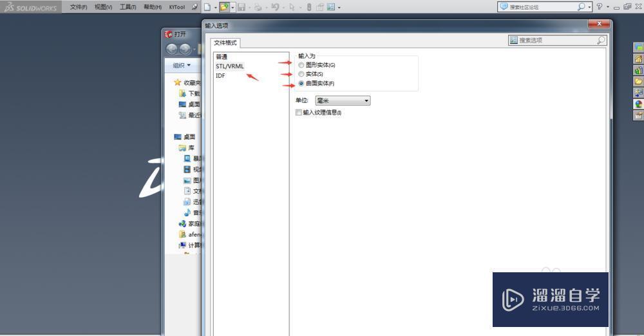This screenshot has width=644, height=336.
Task: Click the topmost task pane tab icon
Action: (638, 48)
